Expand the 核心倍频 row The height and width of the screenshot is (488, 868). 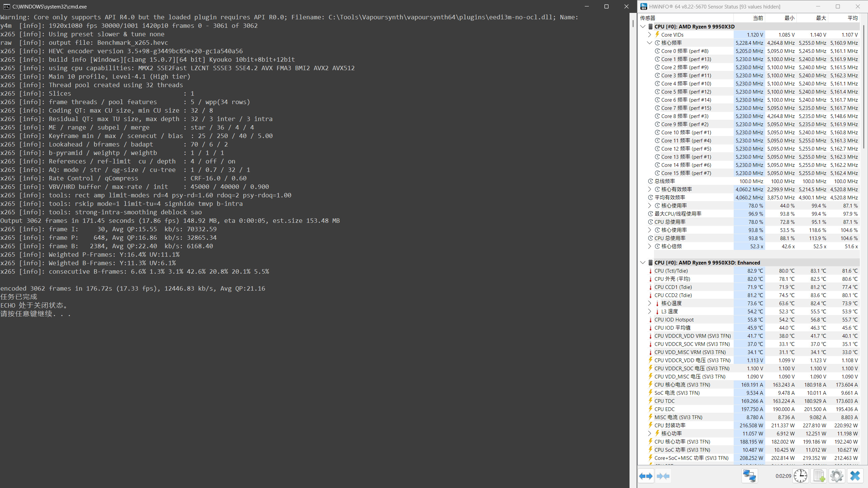[x=650, y=246]
